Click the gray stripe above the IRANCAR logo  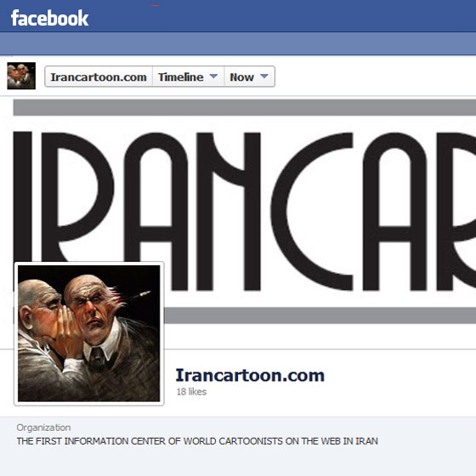tap(245, 107)
